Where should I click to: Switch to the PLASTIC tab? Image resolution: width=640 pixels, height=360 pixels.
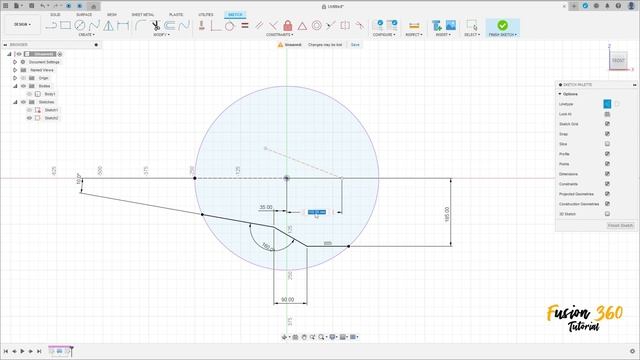pyautogui.click(x=176, y=15)
